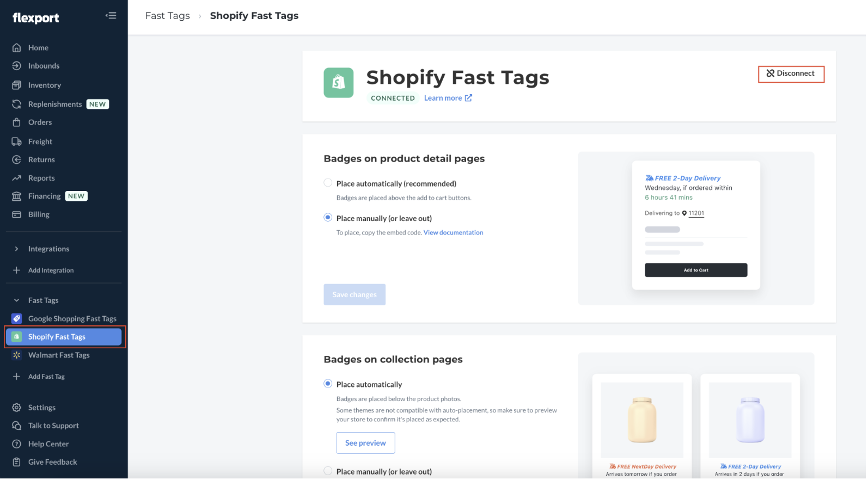Viewport: 868px width, 480px height.
Task: Click the Walmart spark icon
Action: [17, 355]
